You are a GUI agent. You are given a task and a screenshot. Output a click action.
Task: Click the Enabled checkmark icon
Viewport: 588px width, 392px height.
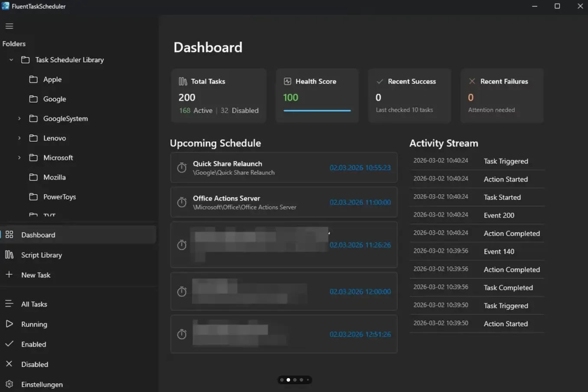[x=9, y=344]
